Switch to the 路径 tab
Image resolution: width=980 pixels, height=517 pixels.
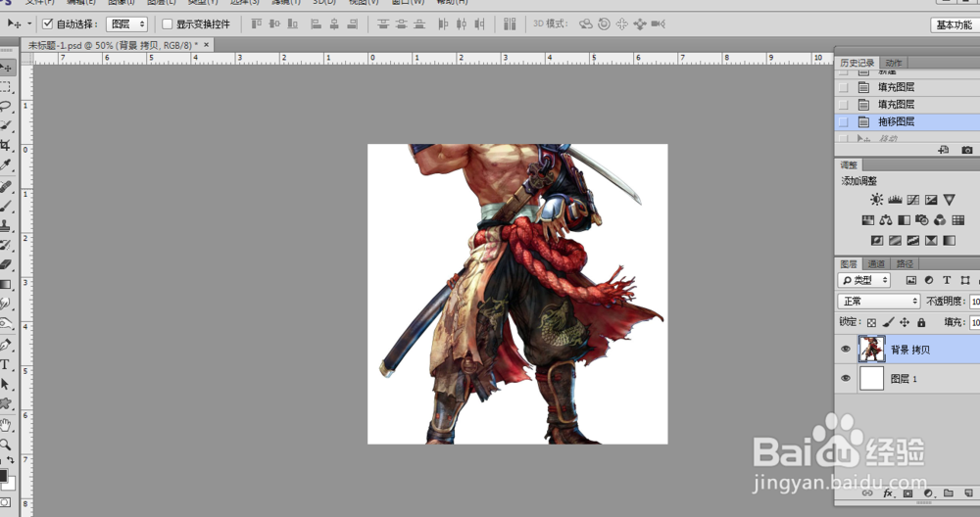[905, 264]
